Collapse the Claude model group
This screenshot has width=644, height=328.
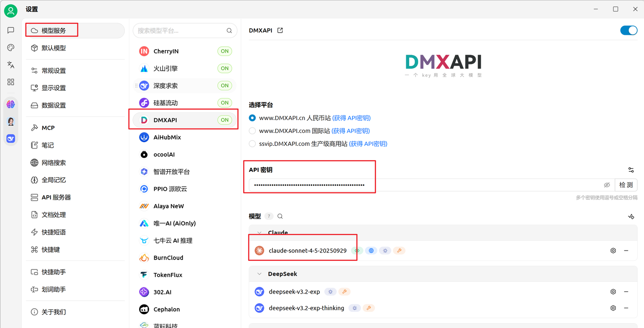(259, 233)
